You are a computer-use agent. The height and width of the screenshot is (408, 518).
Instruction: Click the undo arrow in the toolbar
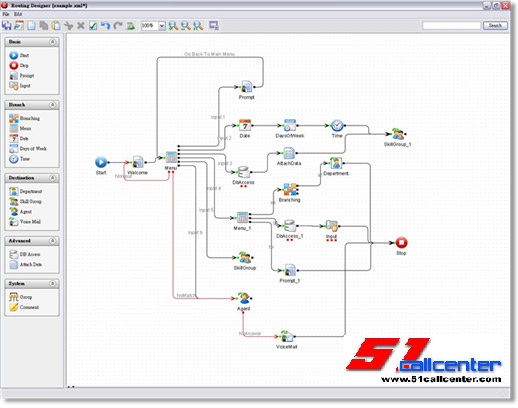[x=105, y=26]
